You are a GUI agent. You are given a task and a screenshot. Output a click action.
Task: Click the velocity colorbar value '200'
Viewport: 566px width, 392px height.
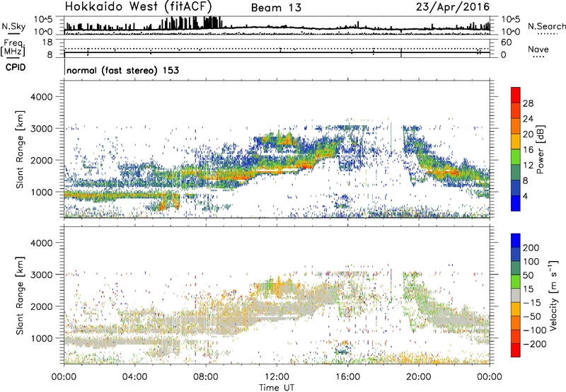531,248
